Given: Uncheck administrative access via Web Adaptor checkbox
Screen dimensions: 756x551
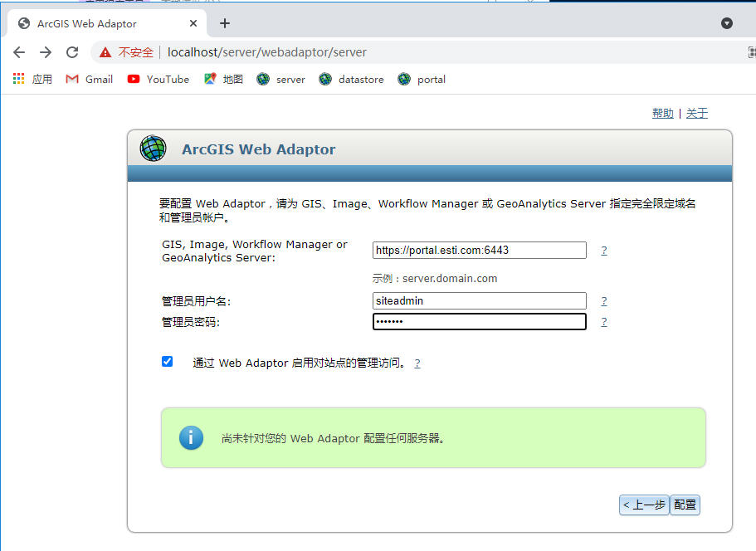Looking at the screenshot, I should point(168,361).
